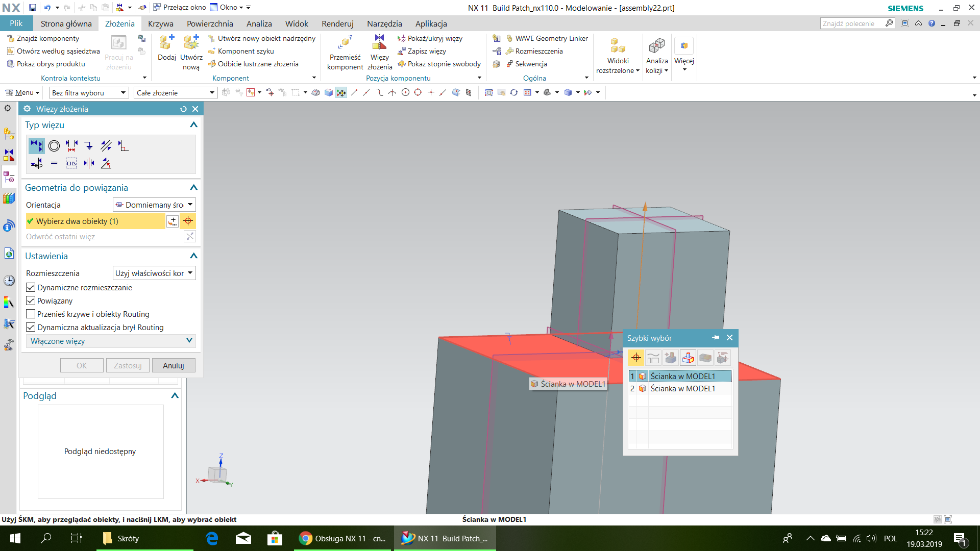Viewport: 980px width, 551px height.
Task: Toggle the Powiązany checkbox
Action: tap(31, 301)
